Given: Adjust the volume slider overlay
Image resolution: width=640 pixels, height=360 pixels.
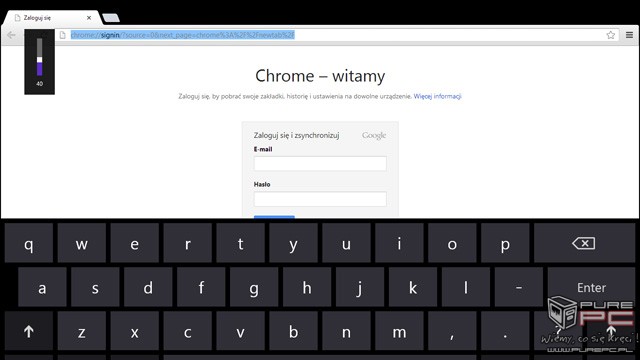Looking at the screenshot, I should point(40,57).
